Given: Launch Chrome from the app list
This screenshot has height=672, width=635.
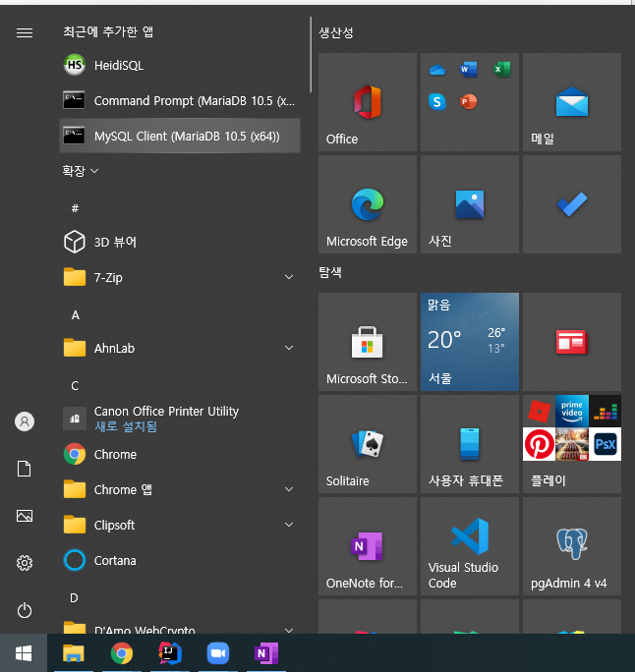Looking at the screenshot, I should [x=180, y=454].
